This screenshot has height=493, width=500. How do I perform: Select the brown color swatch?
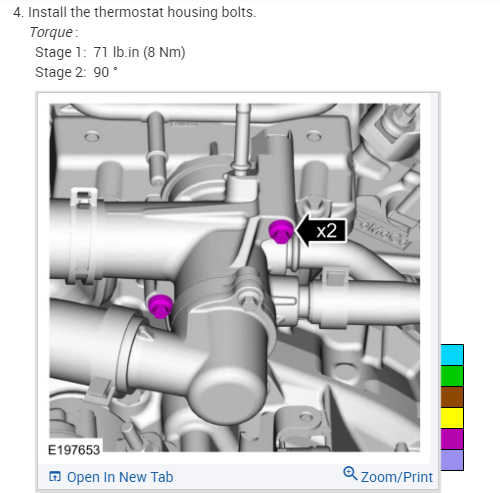click(x=452, y=397)
